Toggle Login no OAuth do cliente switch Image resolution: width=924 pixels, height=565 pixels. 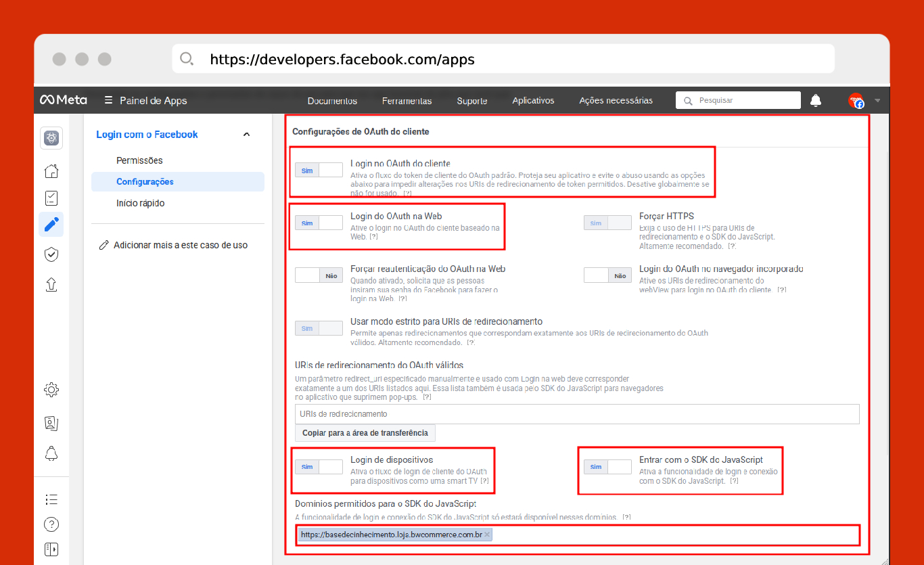[x=319, y=171]
